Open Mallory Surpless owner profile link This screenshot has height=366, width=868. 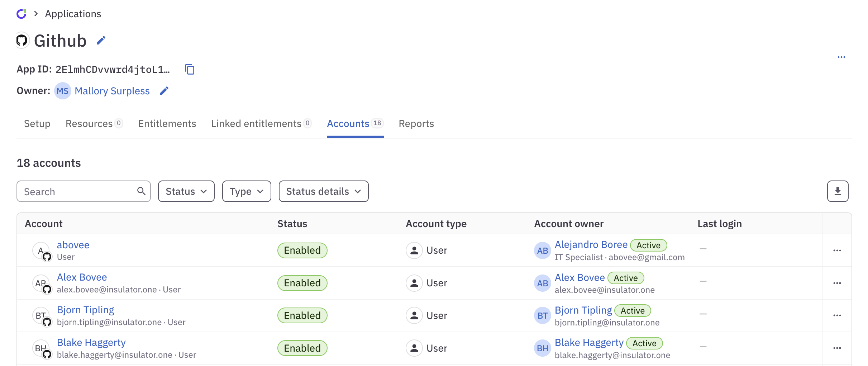click(x=112, y=91)
